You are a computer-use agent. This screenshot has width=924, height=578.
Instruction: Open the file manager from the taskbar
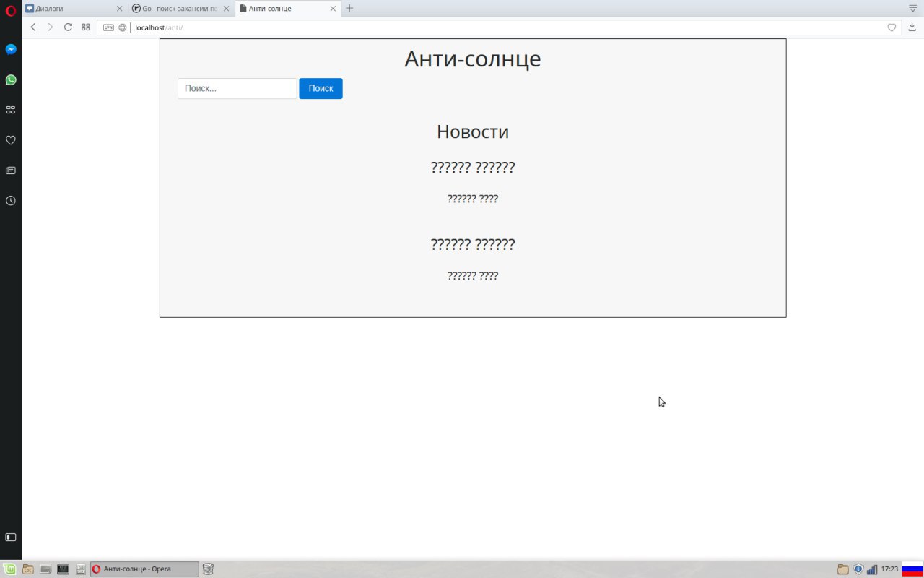tap(28, 569)
